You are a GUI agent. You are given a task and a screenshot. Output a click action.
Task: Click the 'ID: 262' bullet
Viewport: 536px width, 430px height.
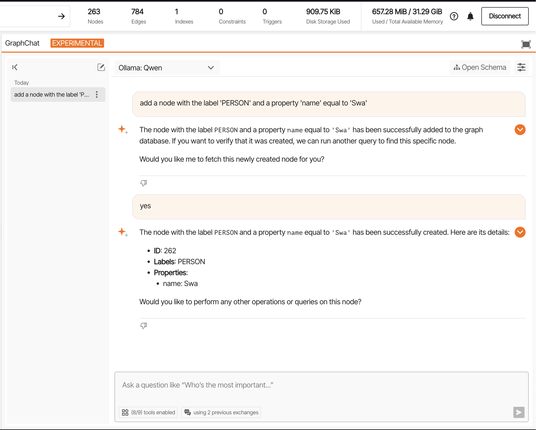tap(165, 251)
